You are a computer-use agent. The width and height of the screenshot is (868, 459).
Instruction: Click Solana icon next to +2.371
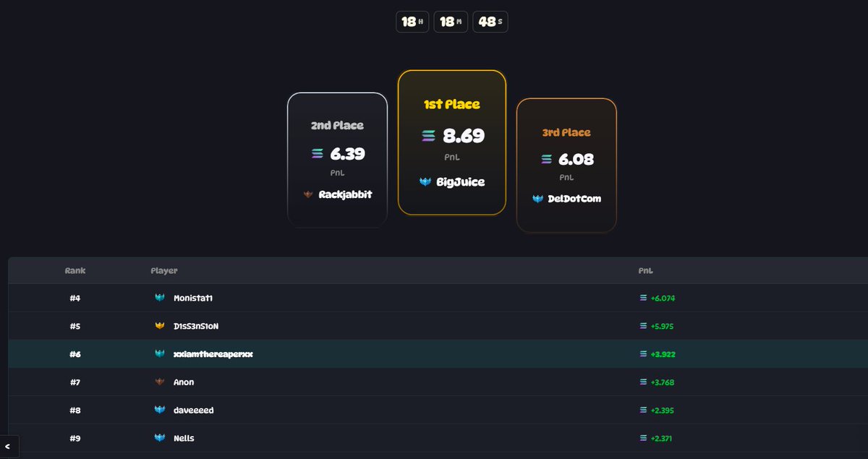click(x=643, y=438)
